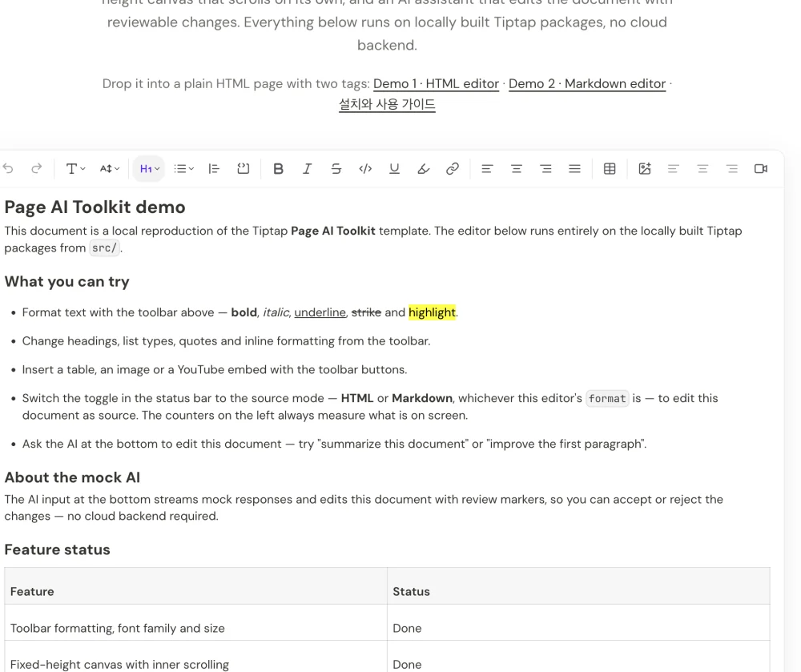Click the 'Page AI Toolkit demo' heading
This screenshot has width=801, height=672.
[95, 207]
